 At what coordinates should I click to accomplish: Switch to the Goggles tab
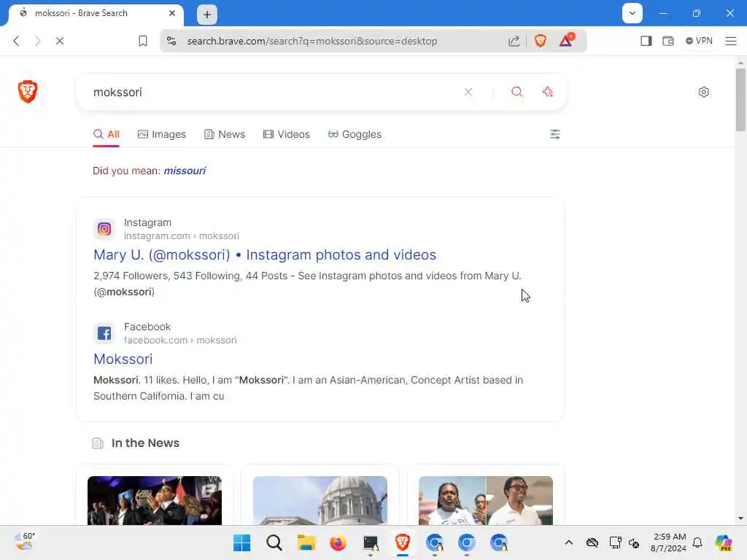click(355, 134)
